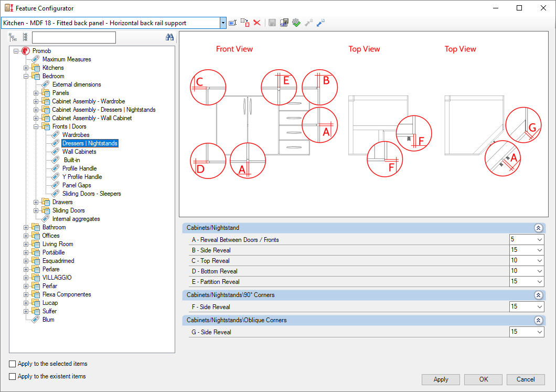Select the Esquadrimed tree item
556x392 pixels.
58,261
